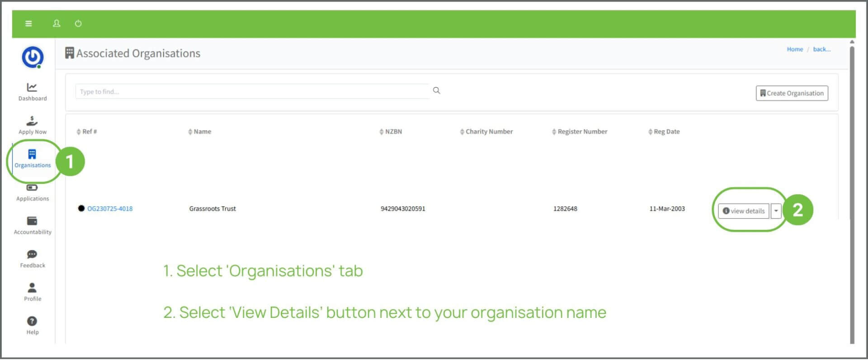868x364 pixels.
Task: Click the Help question mark icon
Action: click(32, 322)
